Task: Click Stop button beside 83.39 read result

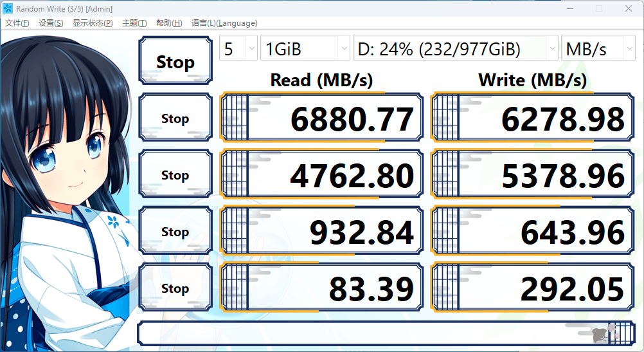Action: click(x=175, y=288)
